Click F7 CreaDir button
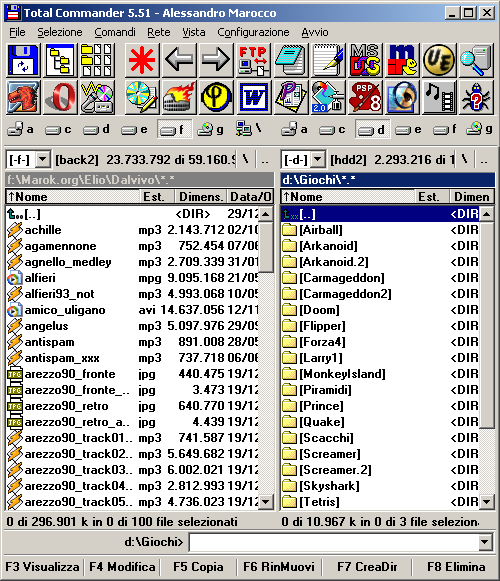This screenshot has width=500, height=581. point(367,567)
